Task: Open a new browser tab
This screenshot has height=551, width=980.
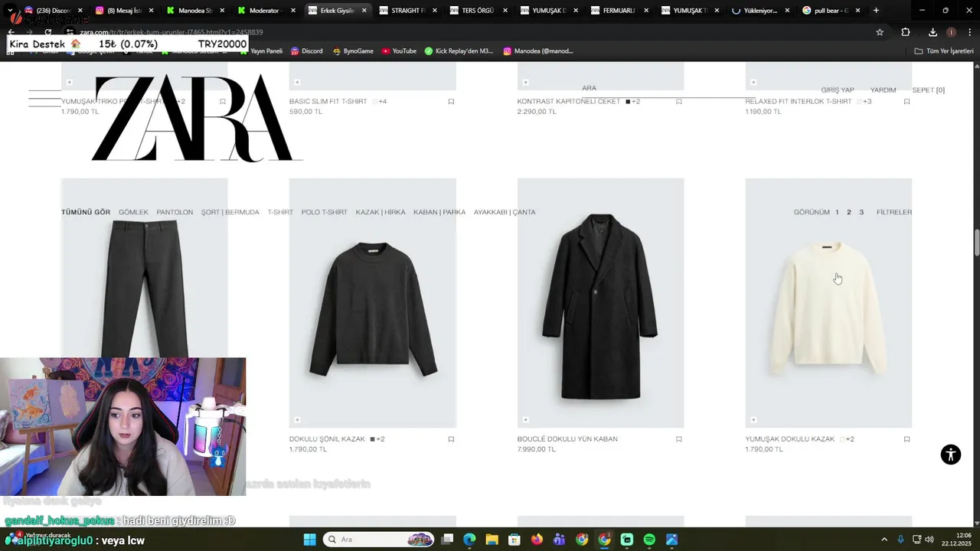Action: [x=876, y=11]
